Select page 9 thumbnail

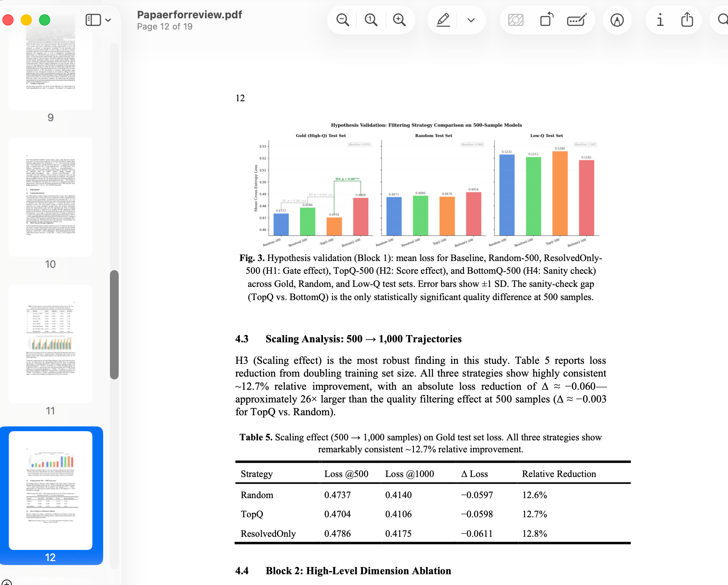[51, 64]
